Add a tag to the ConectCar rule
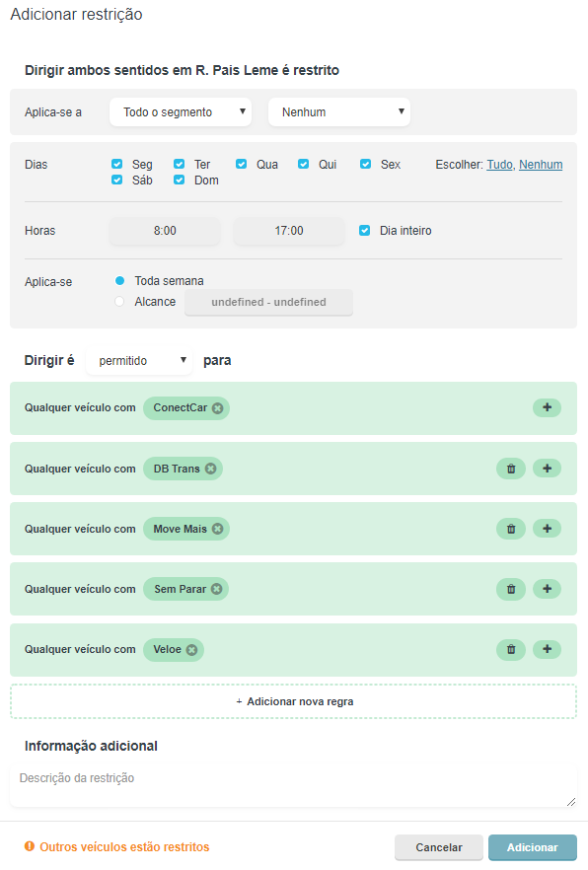This screenshot has width=588, height=870. [x=547, y=407]
